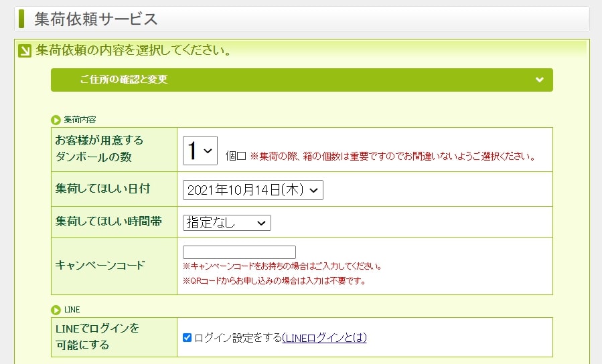602x364 pixels.
Task: Open the LINEログインとは link
Action: tap(325, 338)
